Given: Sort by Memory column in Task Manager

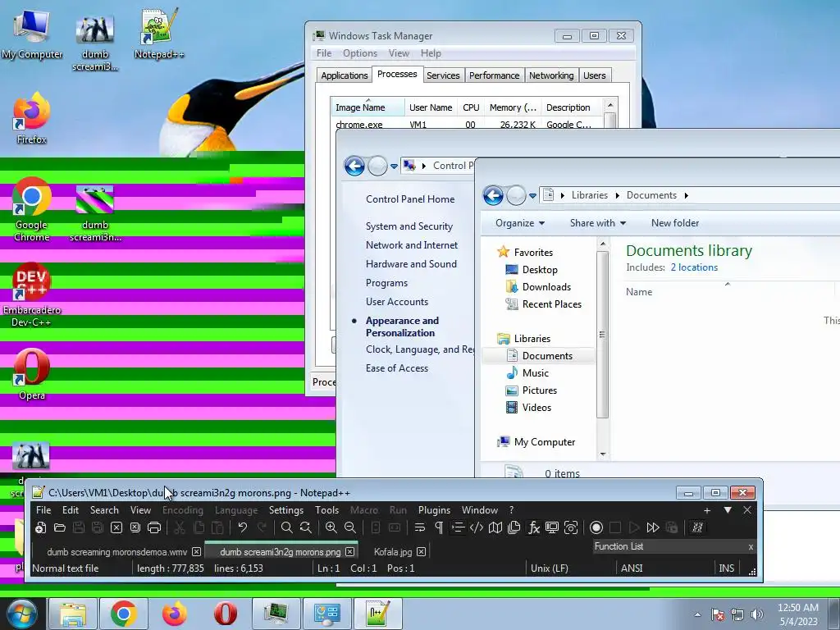Looking at the screenshot, I should coord(512,107).
